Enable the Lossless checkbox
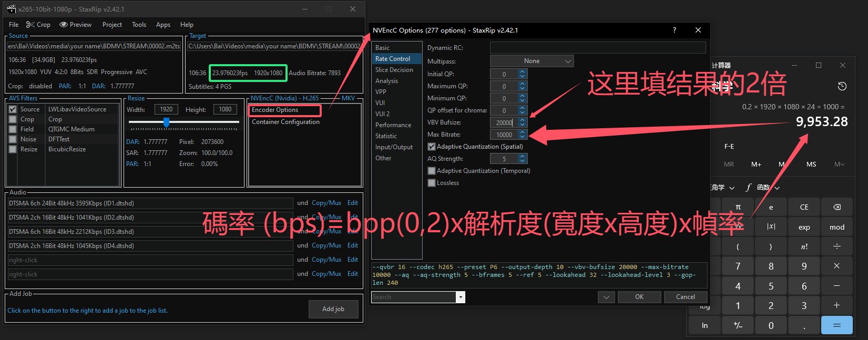 pyautogui.click(x=432, y=183)
